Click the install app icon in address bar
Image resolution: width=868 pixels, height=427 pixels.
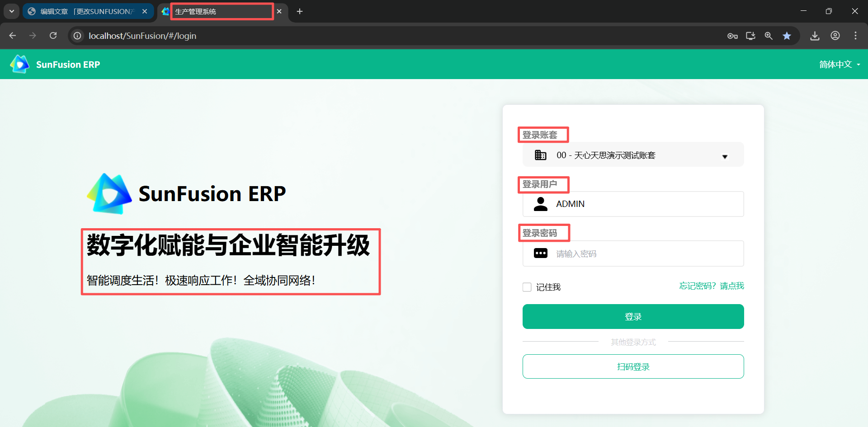click(750, 36)
